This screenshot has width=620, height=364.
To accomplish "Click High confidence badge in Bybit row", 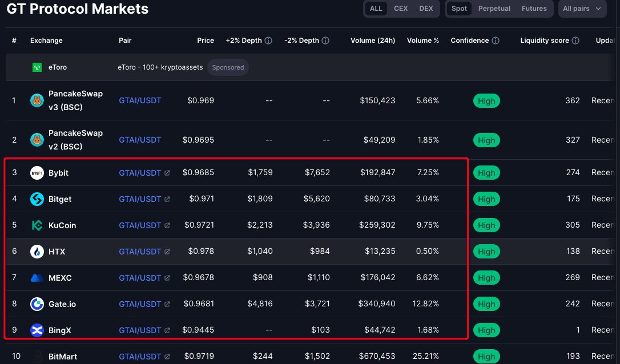I will (486, 173).
